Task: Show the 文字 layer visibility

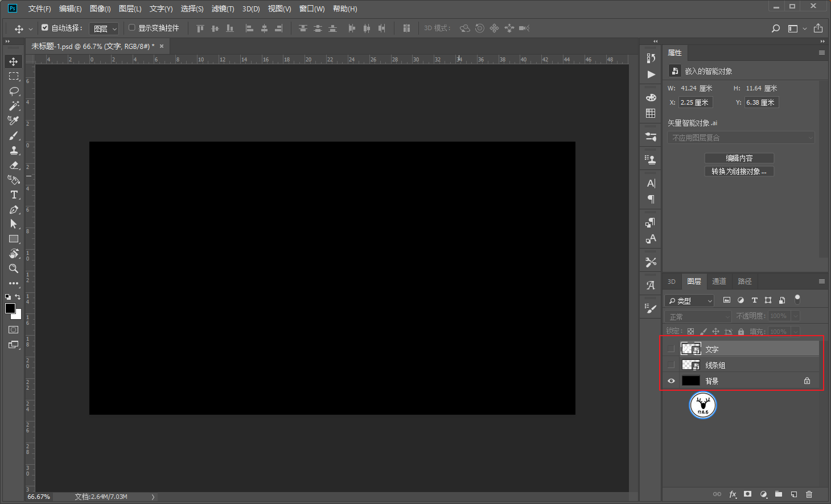Action: pos(671,349)
